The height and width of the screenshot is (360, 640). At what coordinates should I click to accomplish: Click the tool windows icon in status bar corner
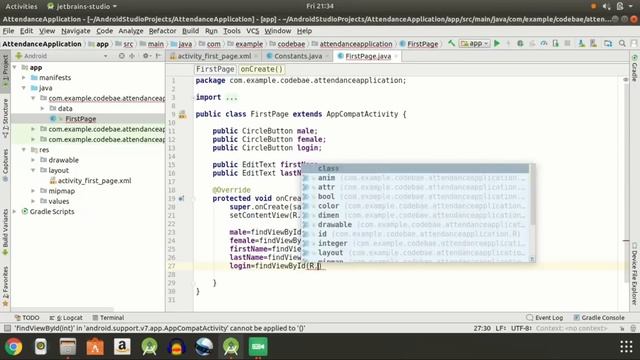(7, 328)
